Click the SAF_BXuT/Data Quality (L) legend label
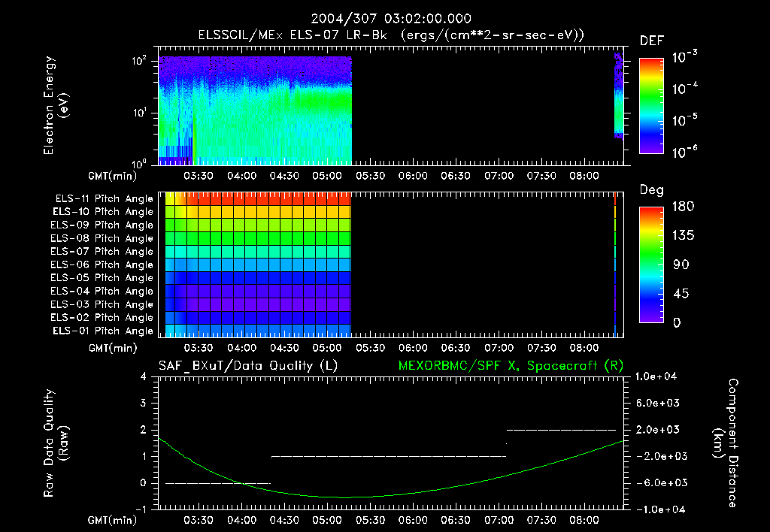Screen dimensions: 770x532 point(248,366)
